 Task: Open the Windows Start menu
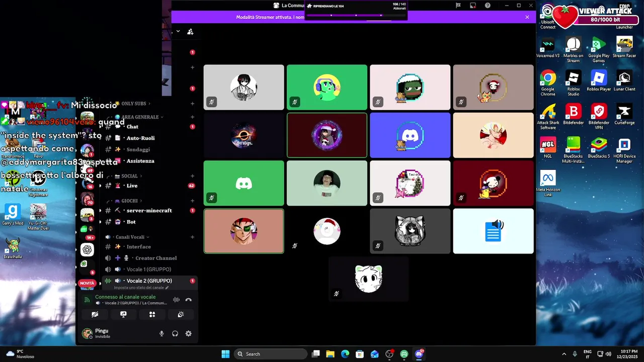pos(225,354)
